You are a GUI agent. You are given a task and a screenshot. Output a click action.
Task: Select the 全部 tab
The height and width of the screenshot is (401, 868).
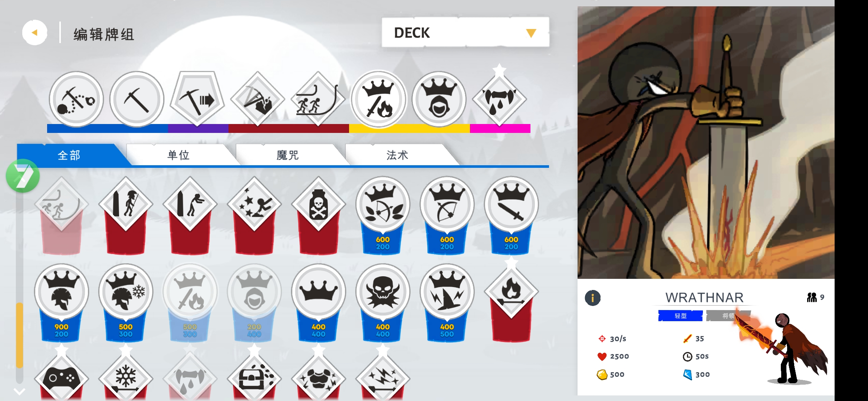pos(69,155)
